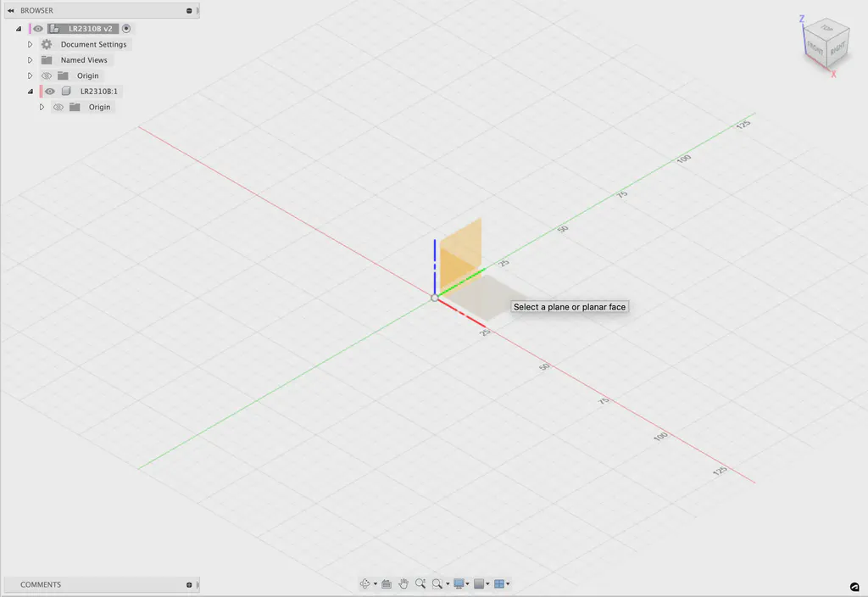The width and height of the screenshot is (868, 597).
Task: Click the Zoom Window fit icon
Action: pyautogui.click(x=437, y=583)
